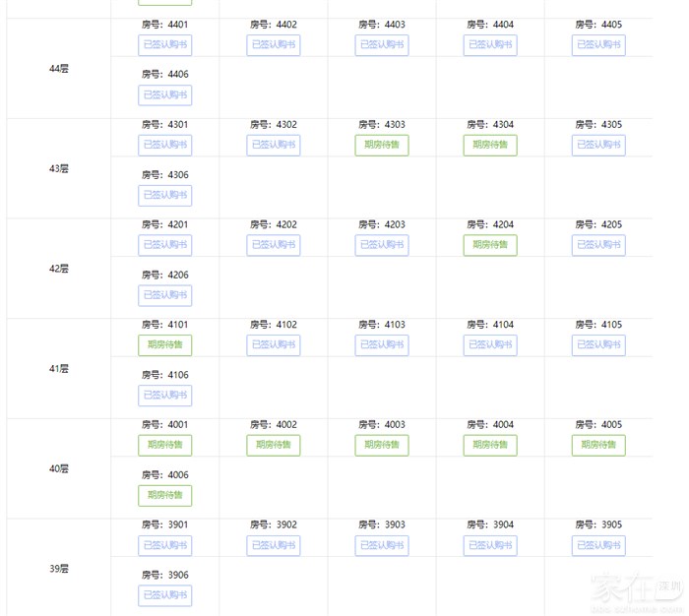Image resolution: width=689 pixels, height=616 pixels.
Task: Click the 已签认购书 button for room 4206
Action: (165, 295)
